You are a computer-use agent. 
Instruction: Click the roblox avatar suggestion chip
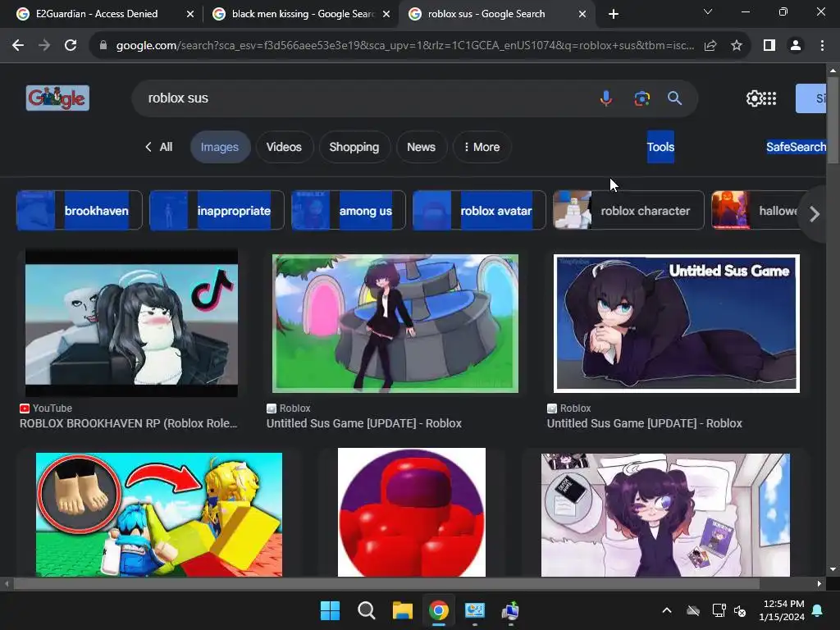pos(479,211)
